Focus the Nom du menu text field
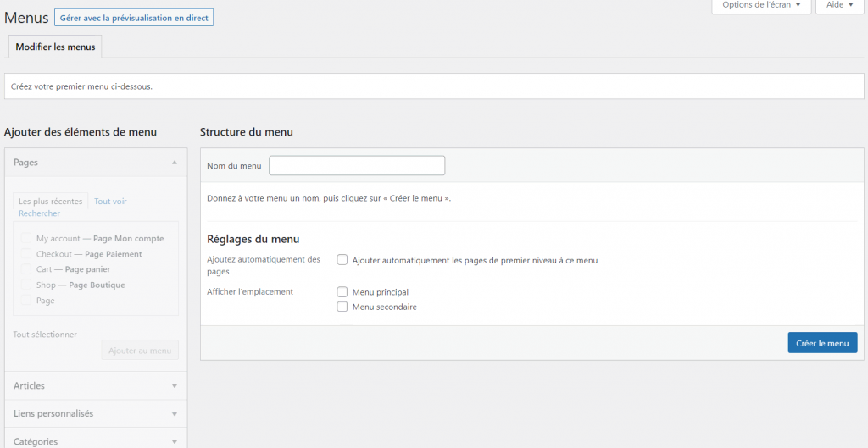 (357, 166)
